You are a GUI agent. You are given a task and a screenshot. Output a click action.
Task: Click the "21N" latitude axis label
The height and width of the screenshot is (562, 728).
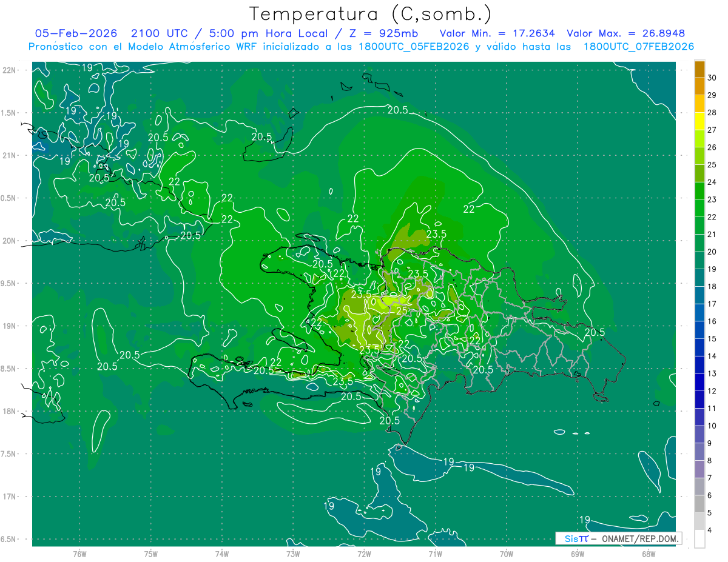10,155
